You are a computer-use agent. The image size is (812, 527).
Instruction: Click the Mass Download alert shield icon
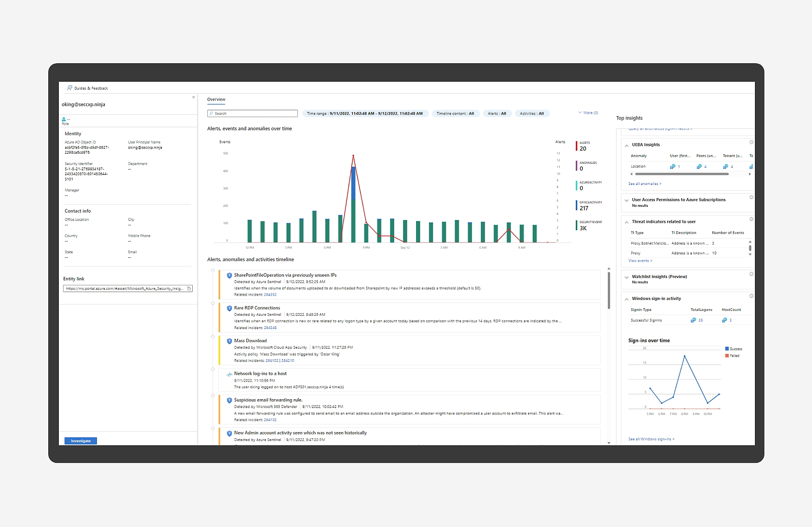229,341
